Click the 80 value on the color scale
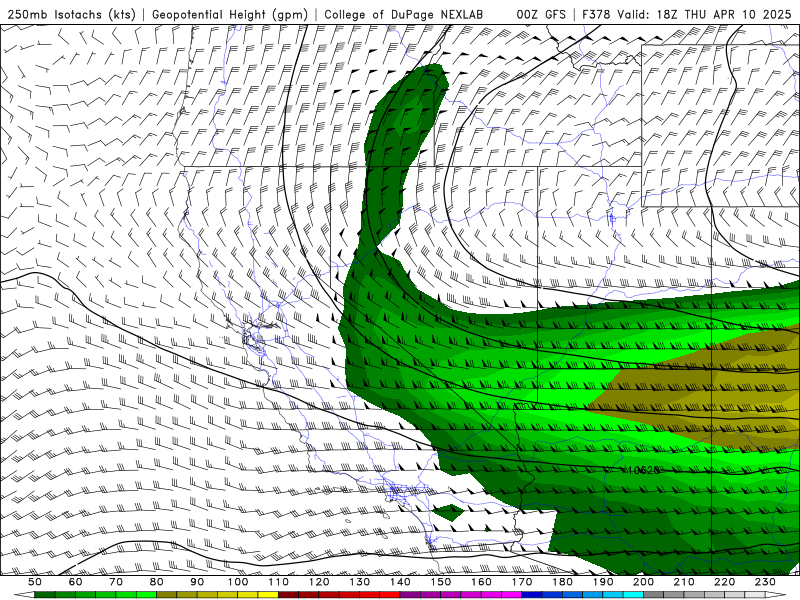This screenshot has width=800, height=600. tap(157, 582)
